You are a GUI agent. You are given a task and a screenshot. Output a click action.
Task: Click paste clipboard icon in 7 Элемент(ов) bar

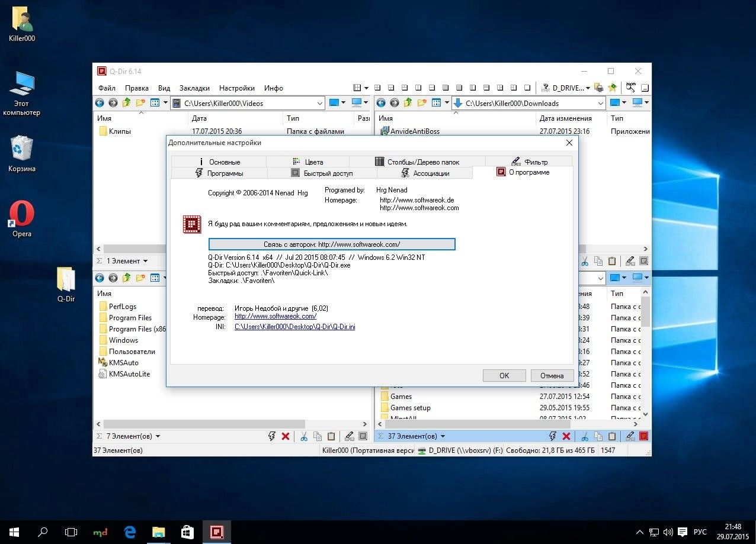tap(331, 436)
